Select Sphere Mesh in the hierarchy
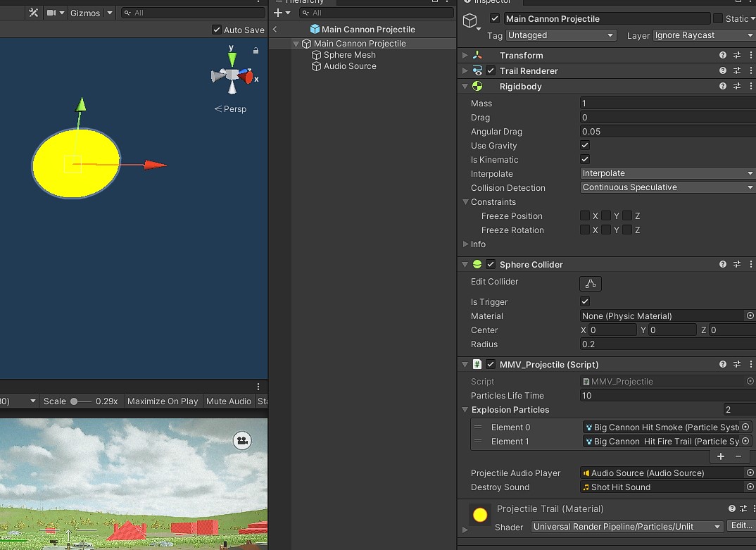756x550 pixels. tap(350, 55)
